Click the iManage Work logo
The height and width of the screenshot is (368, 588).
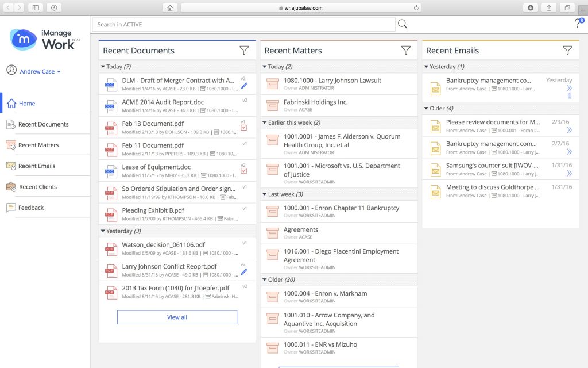click(x=44, y=40)
